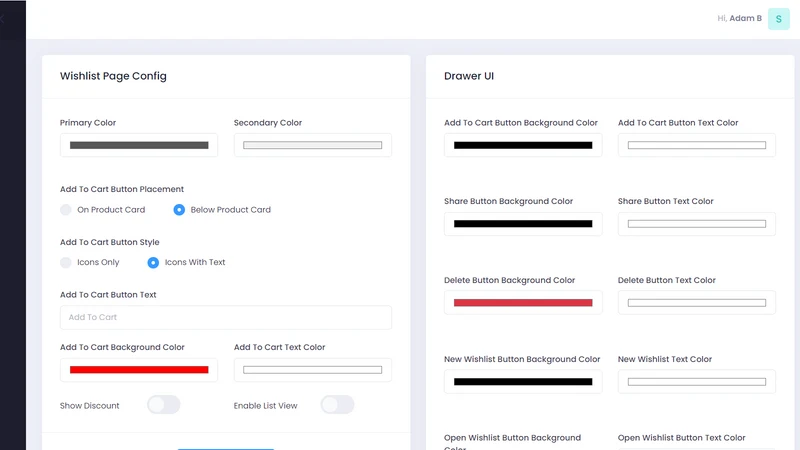Collapse sidebar using the left arrow icon
The height and width of the screenshot is (450, 800).
(2, 19)
